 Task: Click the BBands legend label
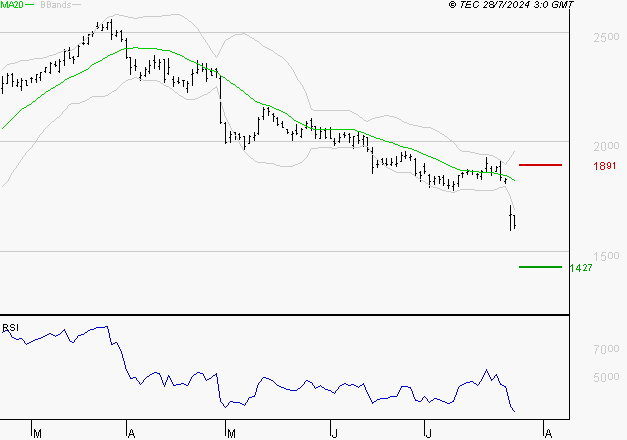pos(56,4)
